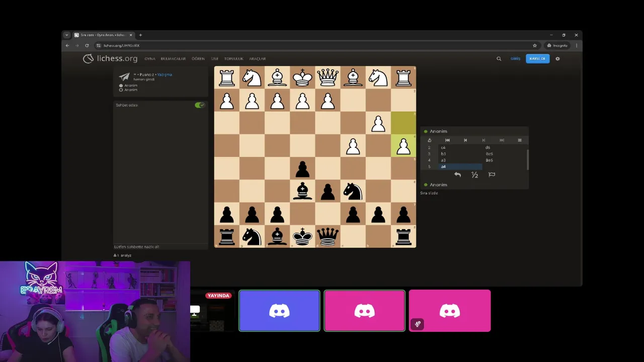Viewport: 644px width, 362px height.
Task: Go forward in the browser
Action: click(x=77, y=45)
